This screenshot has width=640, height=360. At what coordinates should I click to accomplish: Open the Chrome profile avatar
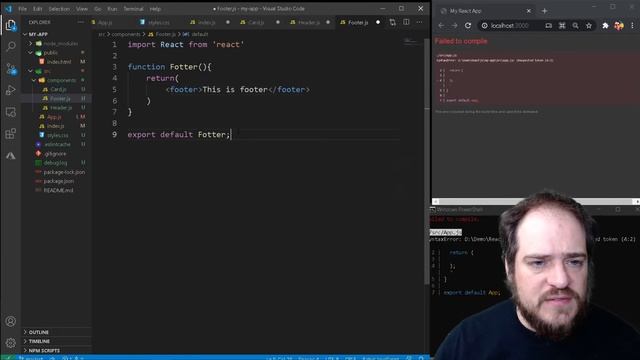click(x=619, y=26)
